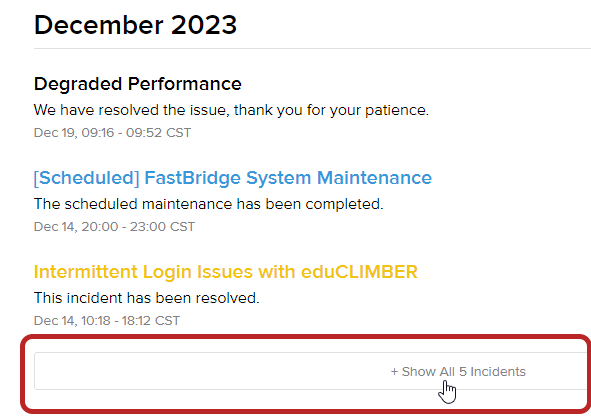Screen dimensions: 591x419
Task: Expand Show All 5 Incidents
Action: click(312, 371)
